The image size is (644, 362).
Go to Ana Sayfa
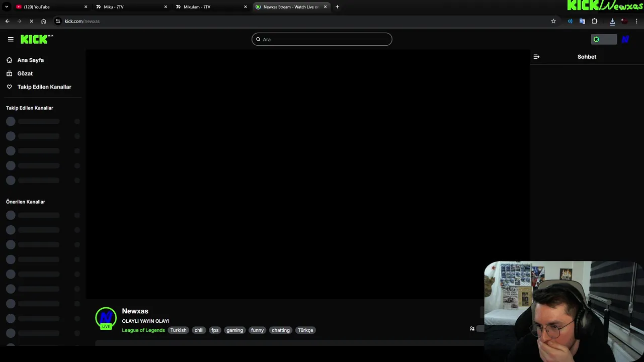tap(30, 60)
